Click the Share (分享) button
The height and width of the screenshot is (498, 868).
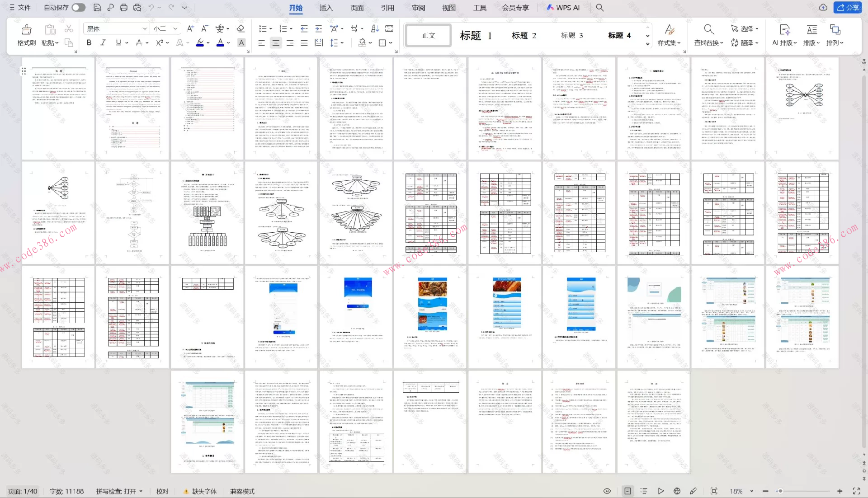(x=848, y=8)
